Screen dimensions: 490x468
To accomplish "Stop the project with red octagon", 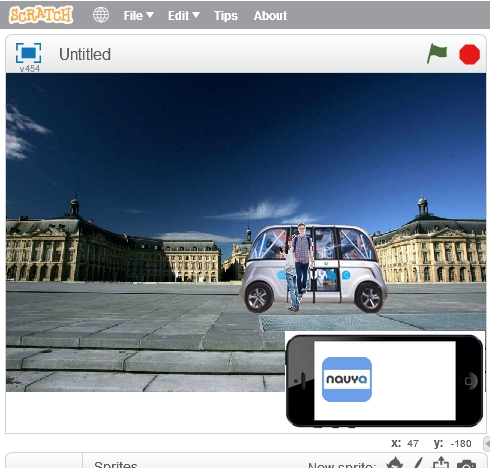I will 469,54.
